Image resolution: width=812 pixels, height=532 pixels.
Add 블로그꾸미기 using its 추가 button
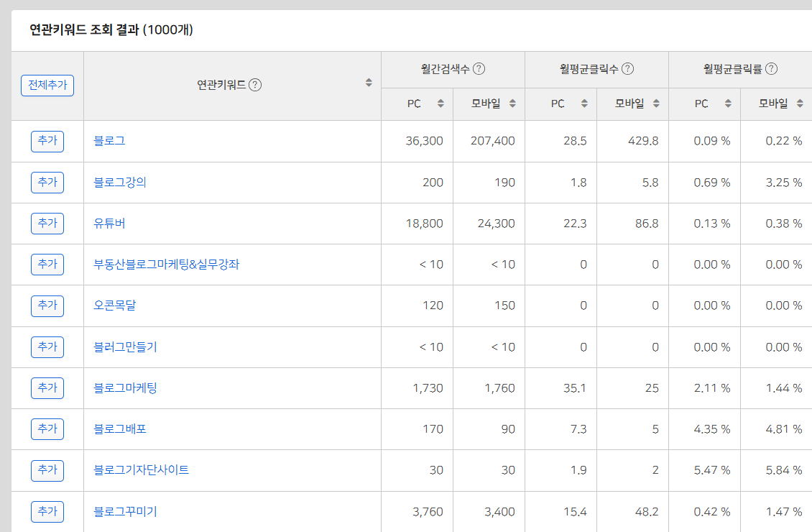click(47, 511)
